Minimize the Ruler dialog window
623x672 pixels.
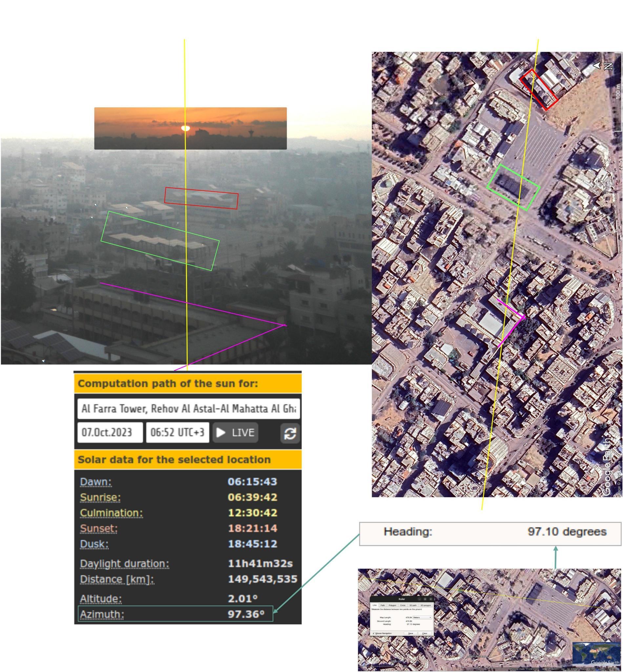[x=419, y=599]
